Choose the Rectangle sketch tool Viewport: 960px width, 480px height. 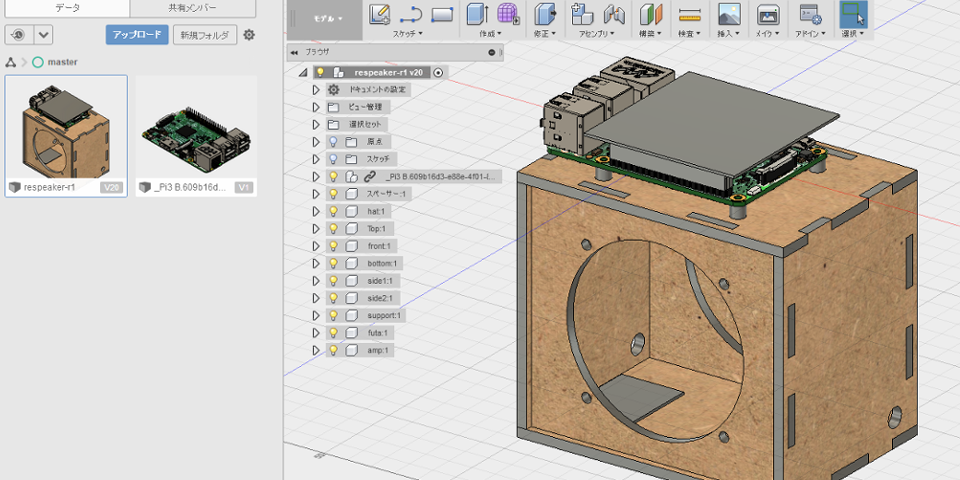[x=442, y=14]
